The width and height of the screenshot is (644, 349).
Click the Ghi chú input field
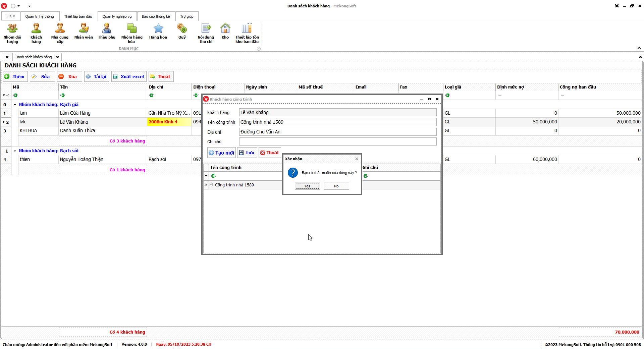coord(337,141)
